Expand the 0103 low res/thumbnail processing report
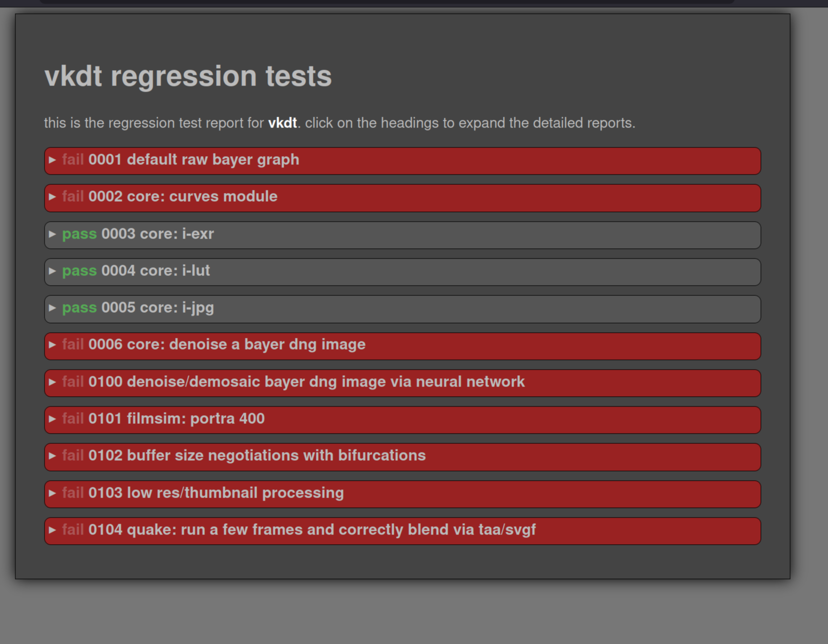This screenshot has width=828, height=644. 216,493
